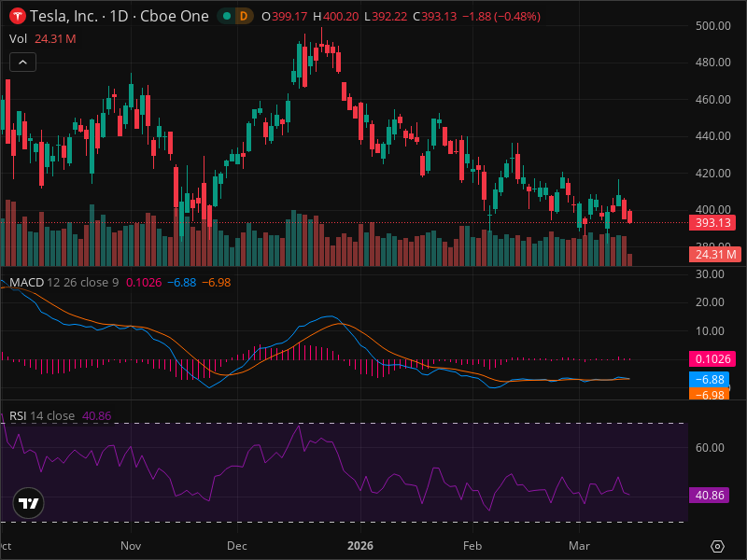Image resolution: width=747 pixels, height=560 pixels.
Task: Click the 460.00 price axis tick
Action: pos(712,100)
